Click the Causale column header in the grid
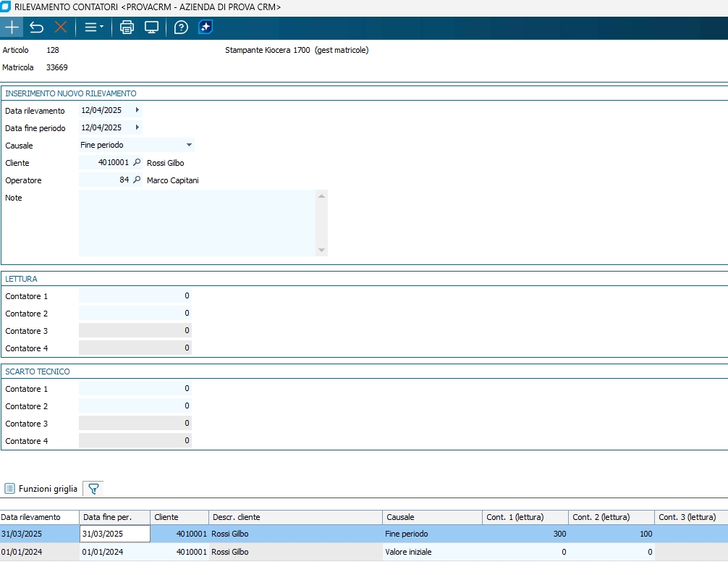 tap(431, 517)
